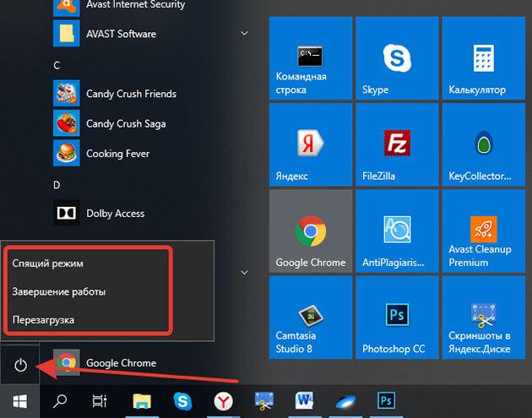Viewport: 532px width, 418px height.
Task: Open Microsoft Word from the taskbar
Action: tap(305, 401)
